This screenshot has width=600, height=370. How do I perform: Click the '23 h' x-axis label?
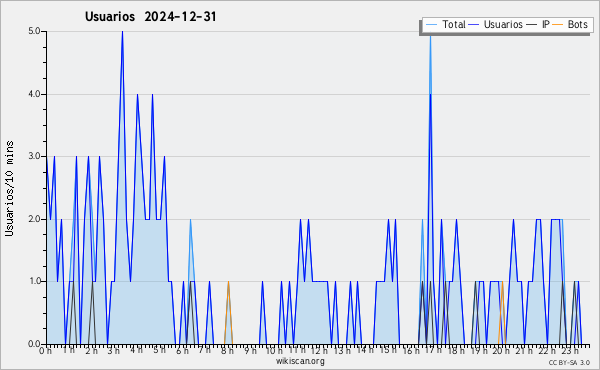point(570,351)
